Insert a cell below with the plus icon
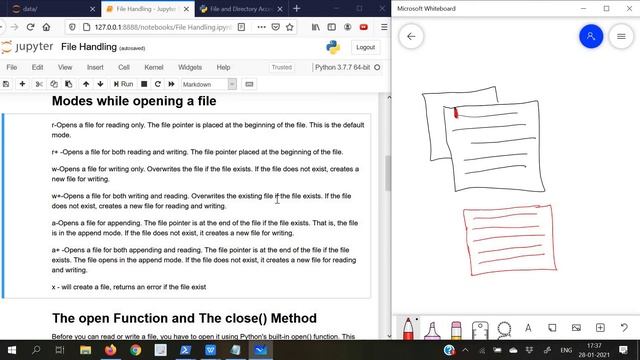The height and width of the screenshot is (360, 640). [x=22, y=84]
